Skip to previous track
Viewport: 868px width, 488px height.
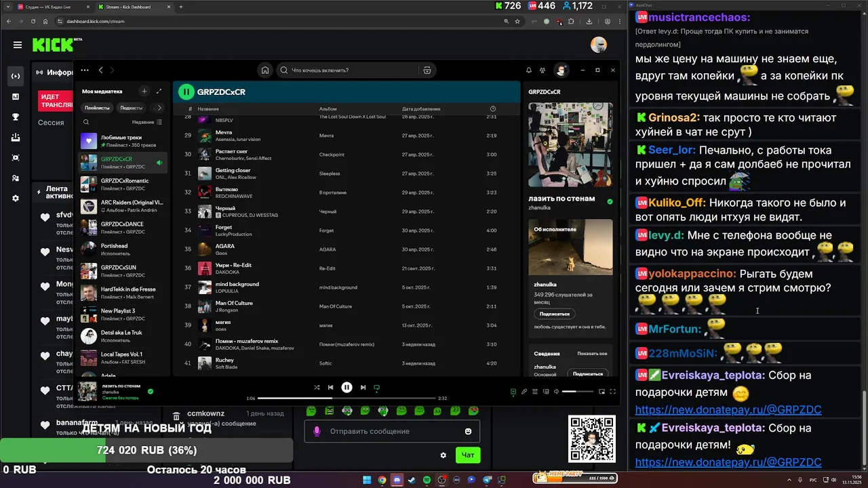click(x=331, y=388)
